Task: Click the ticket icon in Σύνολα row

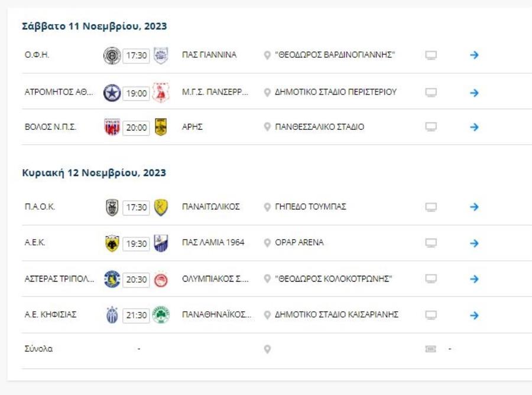Action: 431,349
